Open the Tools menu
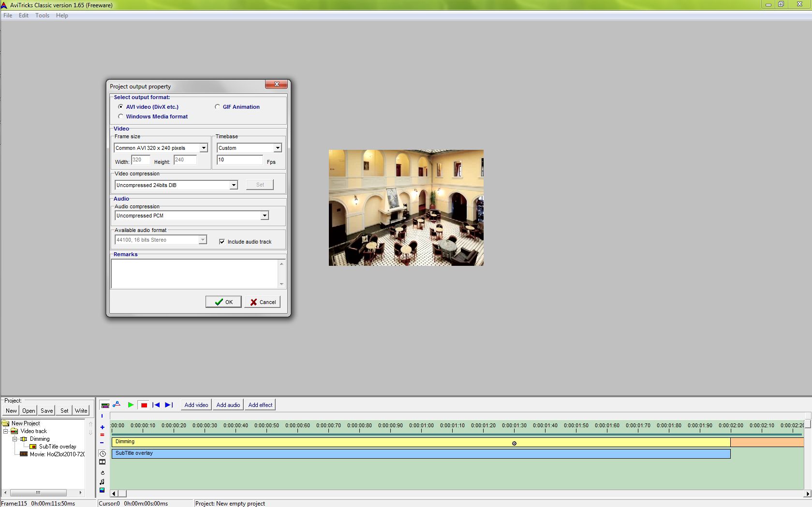 click(x=42, y=15)
